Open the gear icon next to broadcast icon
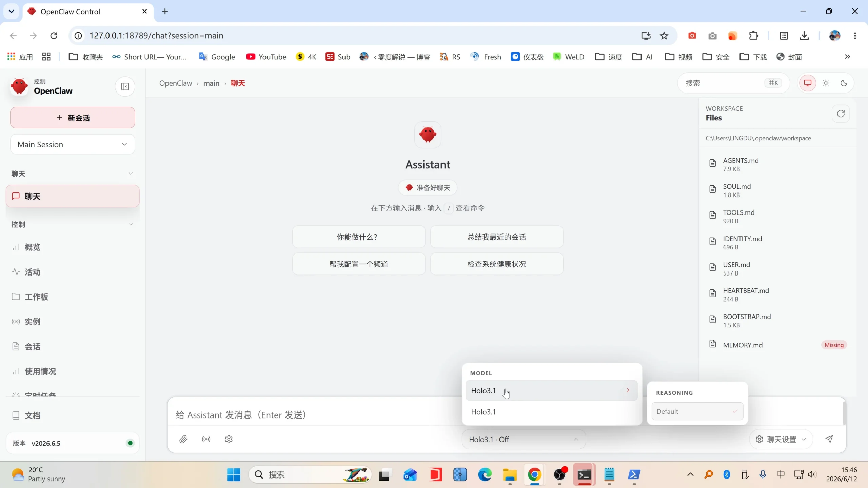The height and width of the screenshot is (488, 868). tap(229, 439)
